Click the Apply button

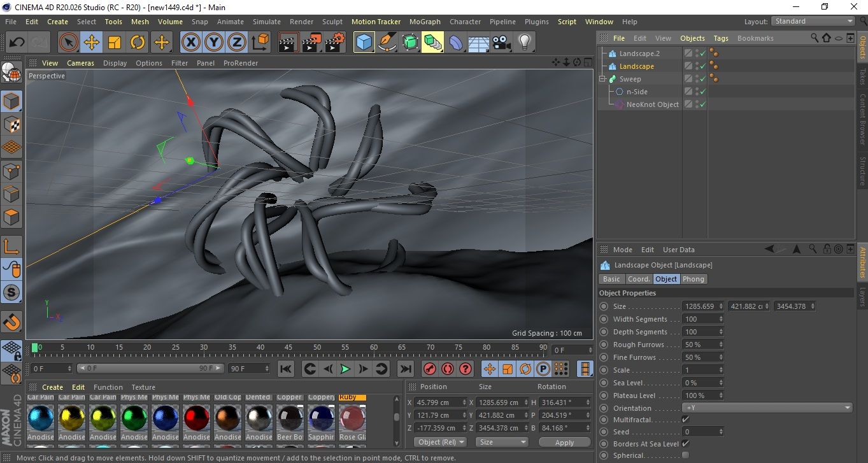[564, 442]
